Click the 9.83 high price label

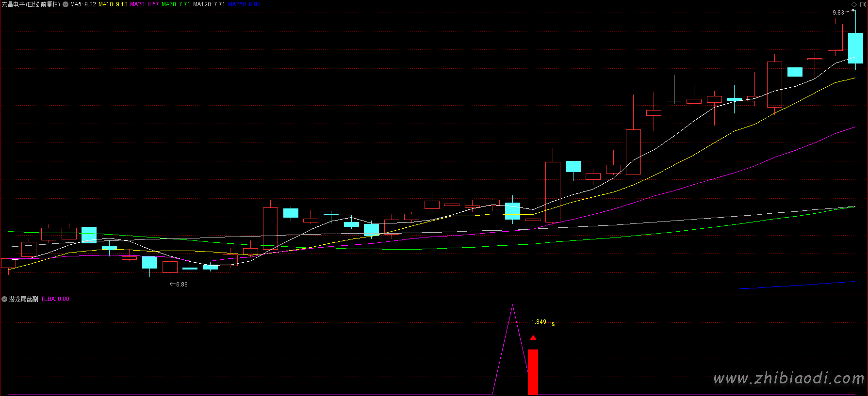click(838, 13)
